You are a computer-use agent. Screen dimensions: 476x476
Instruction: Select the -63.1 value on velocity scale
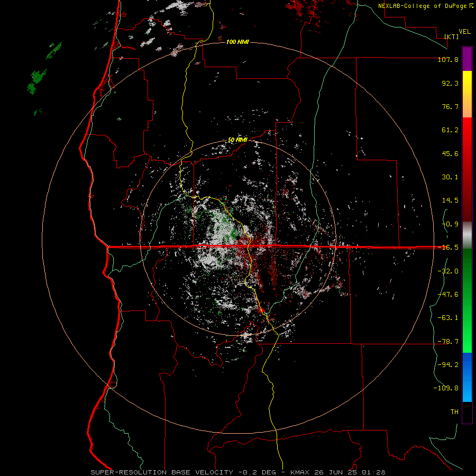point(448,318)
